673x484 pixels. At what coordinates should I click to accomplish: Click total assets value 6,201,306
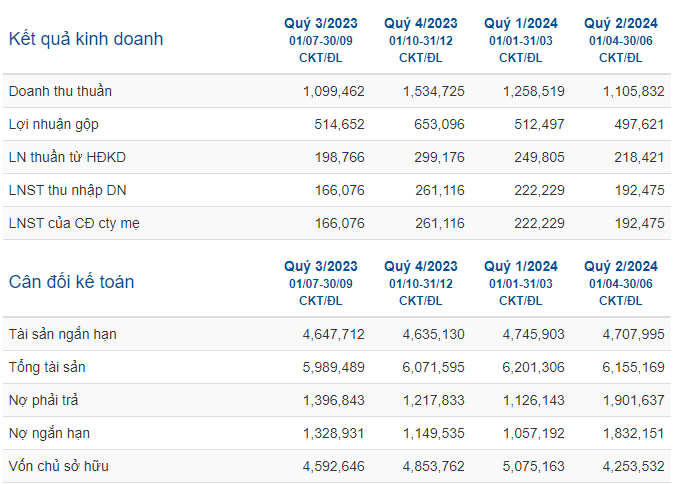coord(534,367)
